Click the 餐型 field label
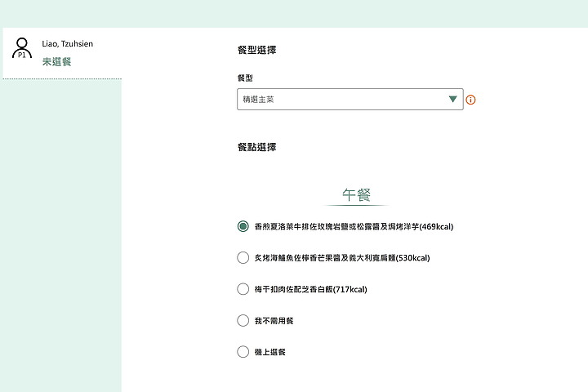Screen dimensions: 588x392 (245, 78)
